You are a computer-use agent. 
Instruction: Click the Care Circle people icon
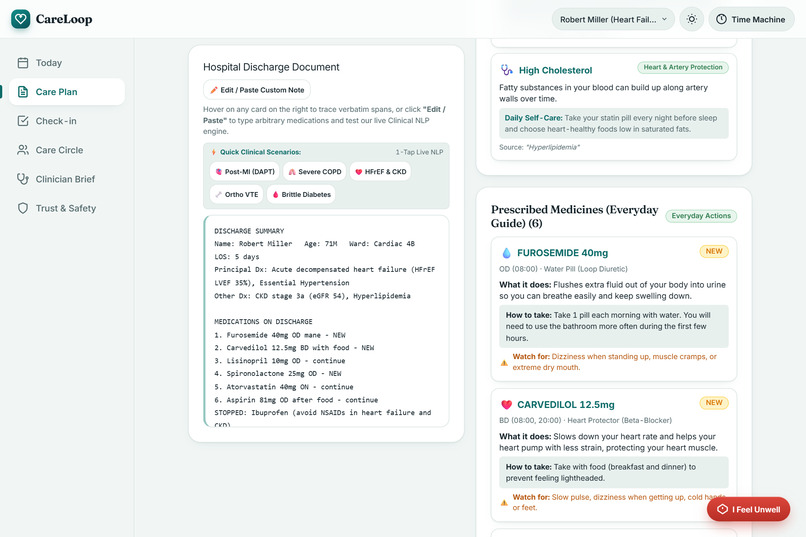tap(23, 150)
